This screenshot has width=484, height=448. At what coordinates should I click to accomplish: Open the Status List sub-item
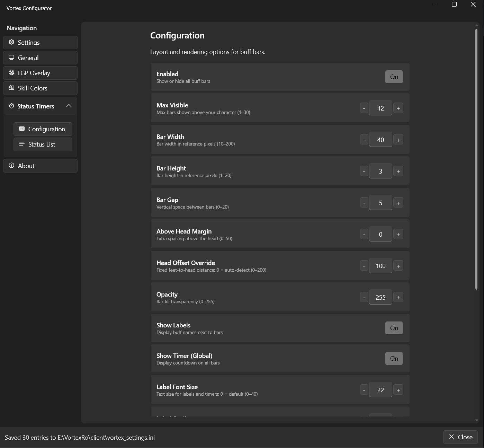[x=43, y=144]
